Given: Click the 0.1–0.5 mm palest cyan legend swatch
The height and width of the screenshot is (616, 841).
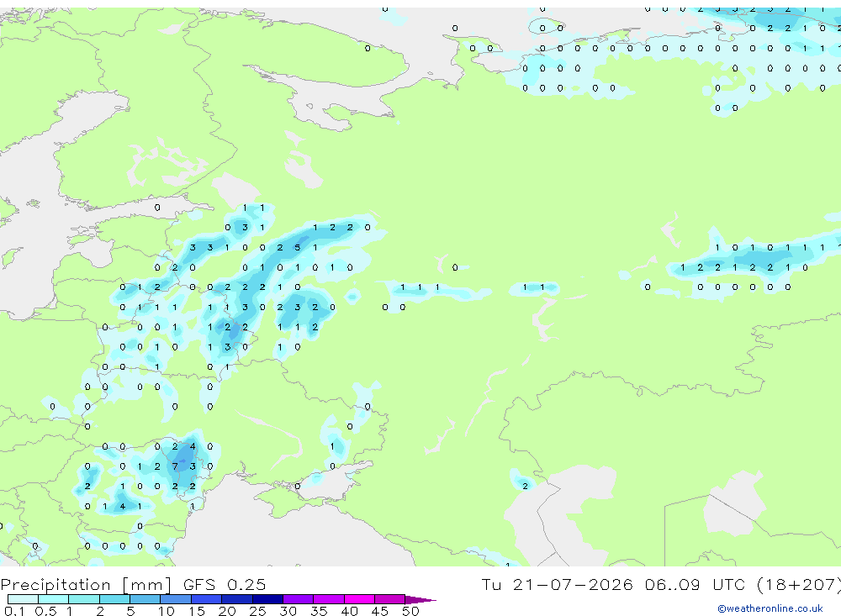Looking at the screenshot, I should pyautogui.click(x=23, y=599).
